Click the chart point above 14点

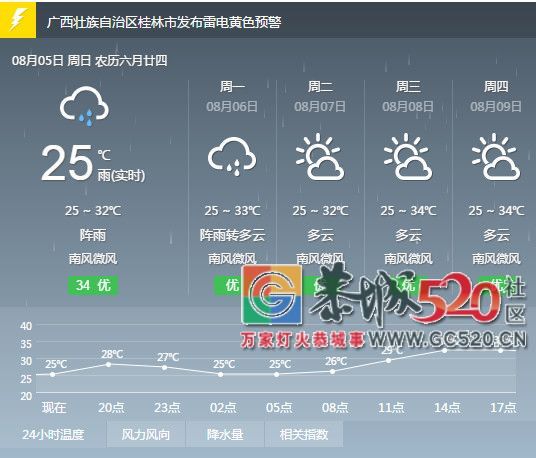click(x=444, y=350)
